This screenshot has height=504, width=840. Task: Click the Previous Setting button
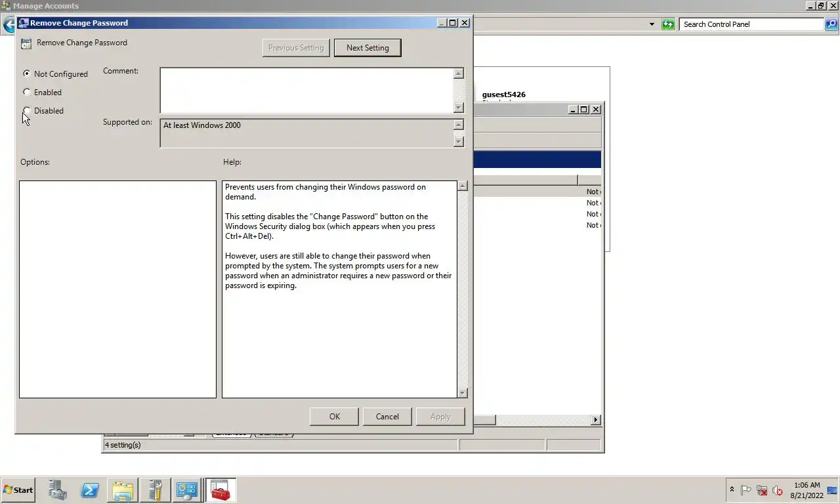coord(296,48)
